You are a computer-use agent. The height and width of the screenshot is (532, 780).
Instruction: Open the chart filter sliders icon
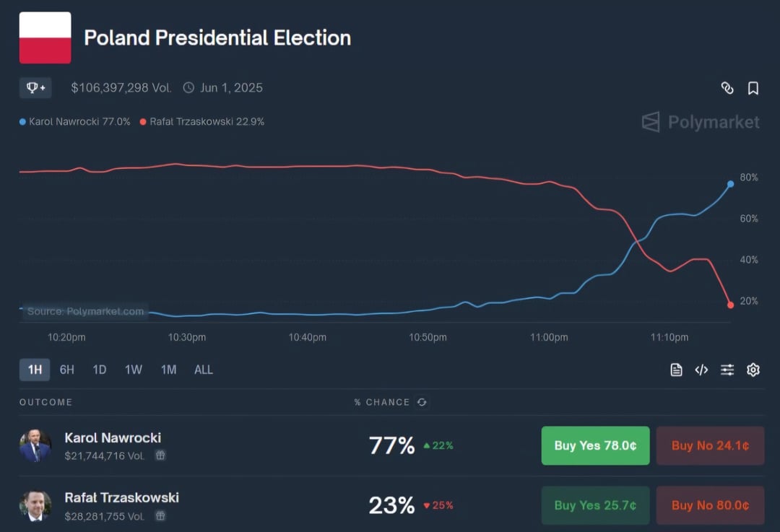pyautogui.click(x=727, y=370)
